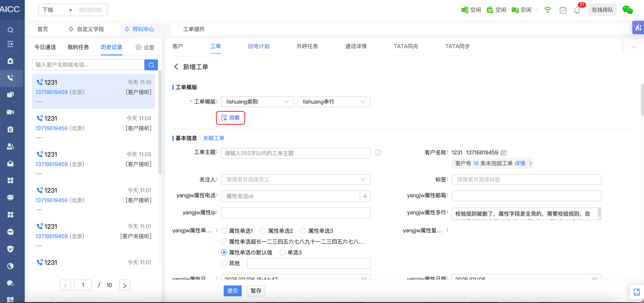Select the 属性单选1 radio option
This screenshot has height=303, width=644.
tap(224, 231)
